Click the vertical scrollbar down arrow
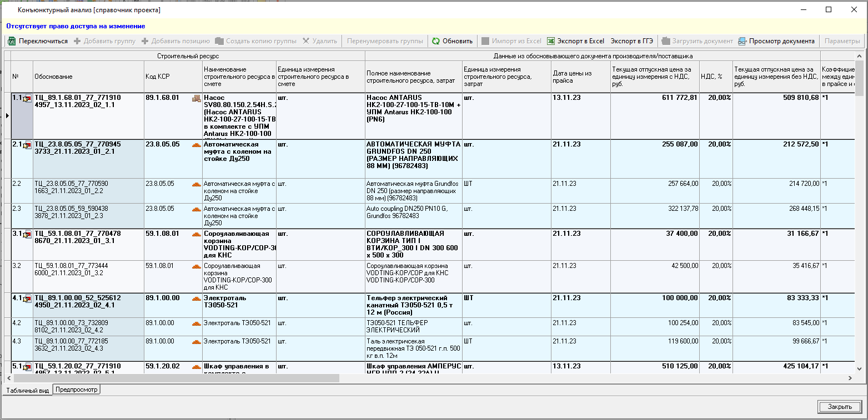This screenshot has width=868, height=420. pyautogui.click(x=859, y=368)
